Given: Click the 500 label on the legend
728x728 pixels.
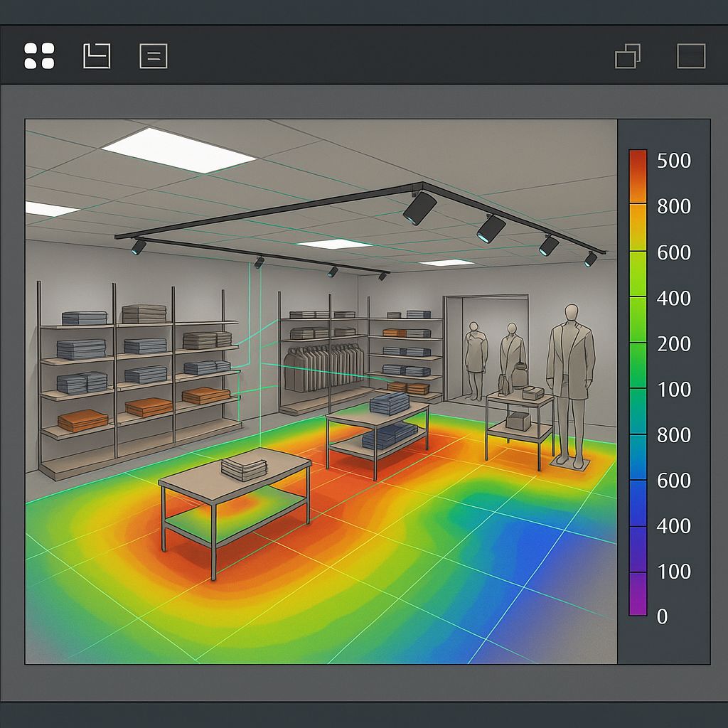Looking at the screenshot, I should (673, 161).
